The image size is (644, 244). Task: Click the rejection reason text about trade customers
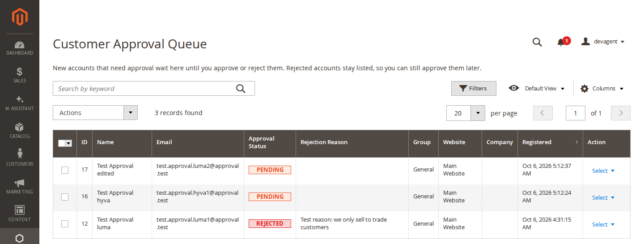click(x=344, y=223)
